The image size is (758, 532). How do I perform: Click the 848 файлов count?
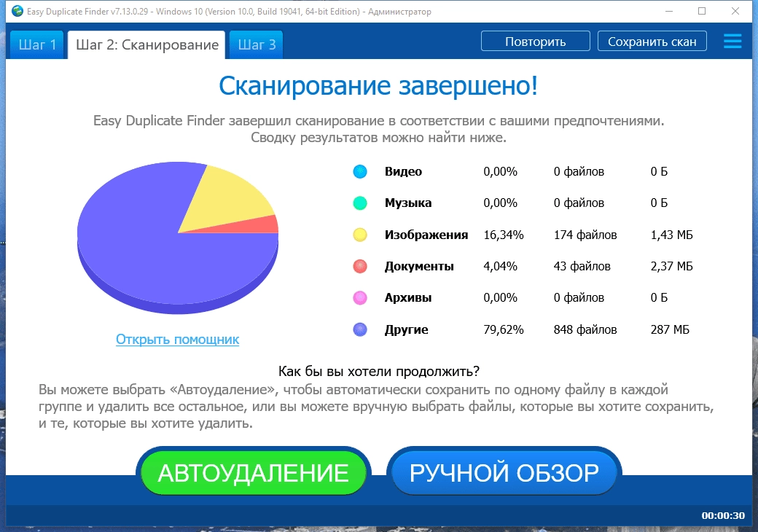(585, 329)
